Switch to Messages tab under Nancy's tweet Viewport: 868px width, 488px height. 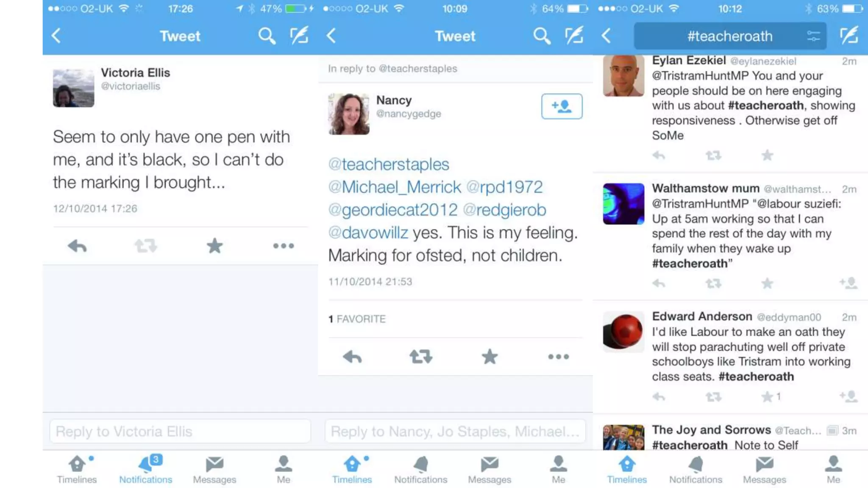490,469
